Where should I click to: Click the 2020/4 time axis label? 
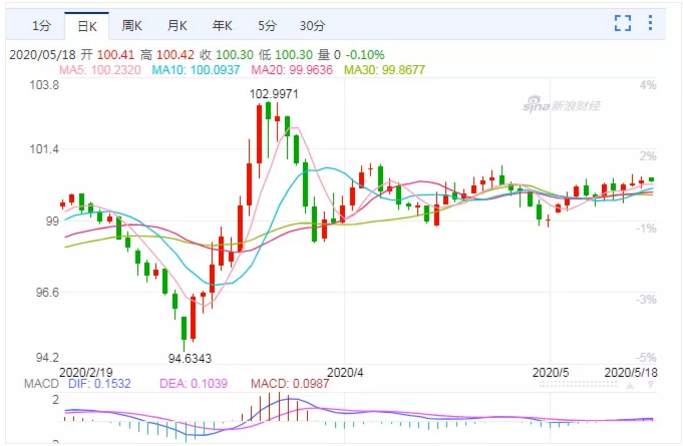[x=345, y=373]
